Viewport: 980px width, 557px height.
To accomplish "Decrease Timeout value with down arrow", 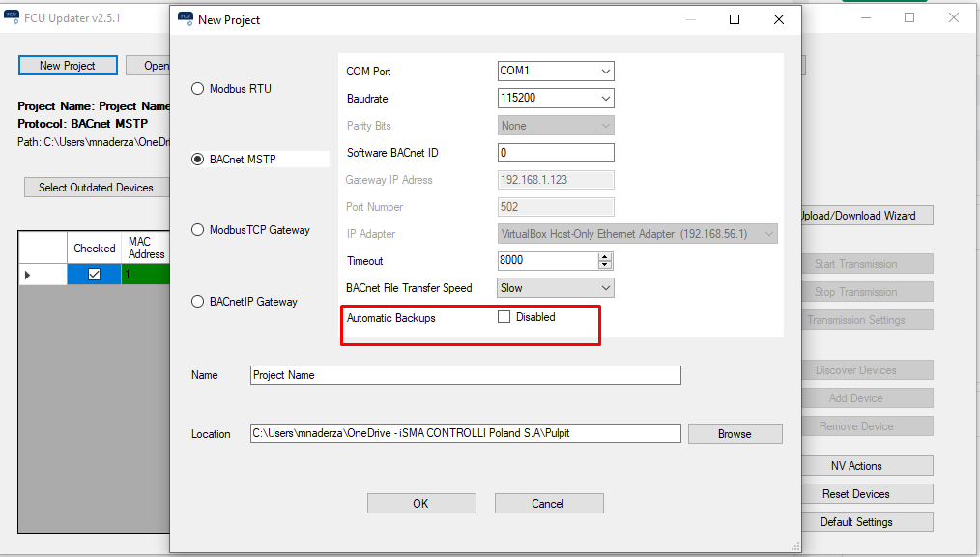I will [x=605, y=265].
